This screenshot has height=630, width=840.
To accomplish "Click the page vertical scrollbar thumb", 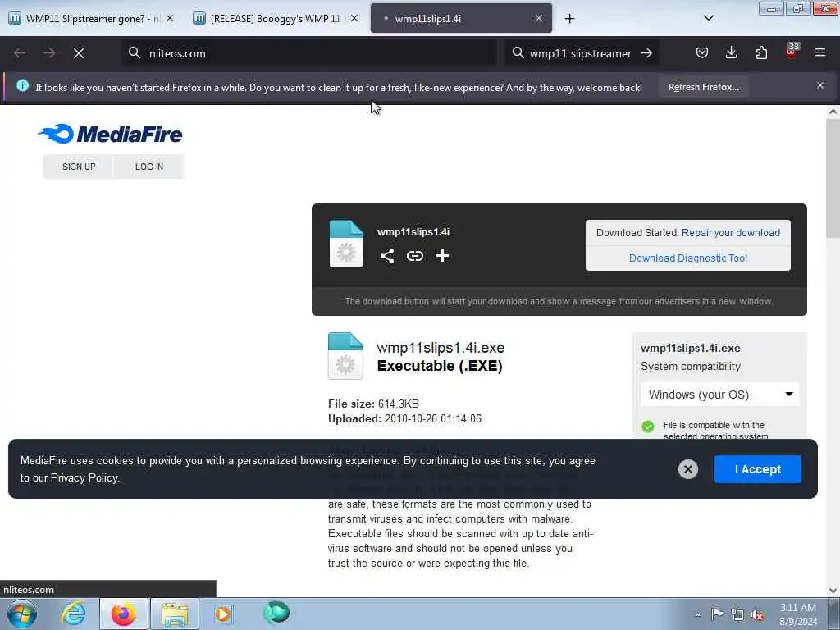I will click(833, 178).
